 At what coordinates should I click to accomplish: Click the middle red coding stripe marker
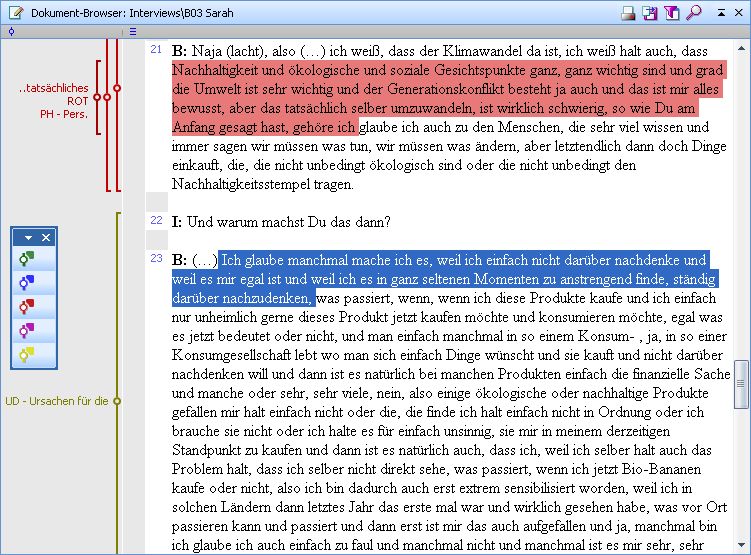[x=107, y=97]
